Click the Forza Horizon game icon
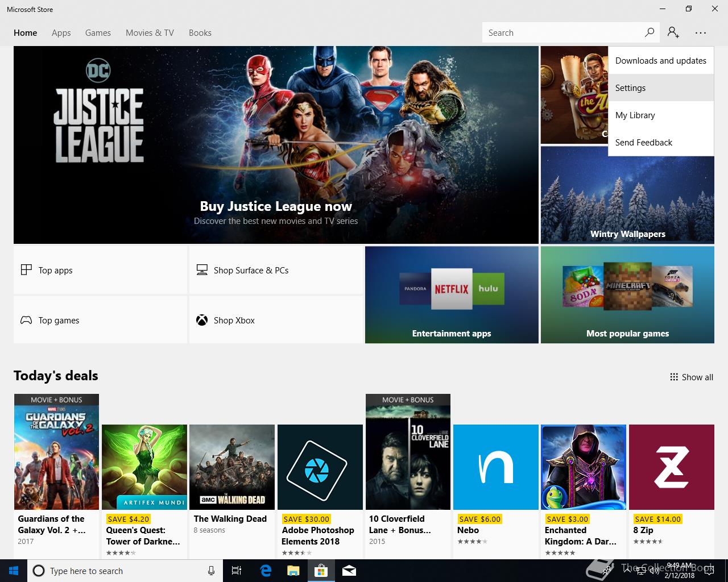 (672, 286)
